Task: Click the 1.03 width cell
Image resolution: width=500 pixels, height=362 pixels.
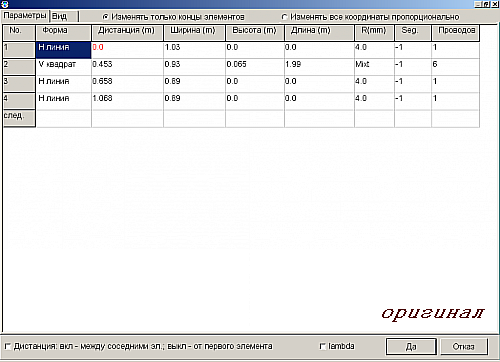Action: click(194, 50)
